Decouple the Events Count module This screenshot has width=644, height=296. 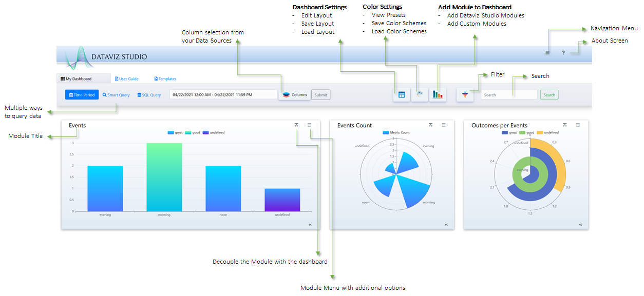[430, 125]
